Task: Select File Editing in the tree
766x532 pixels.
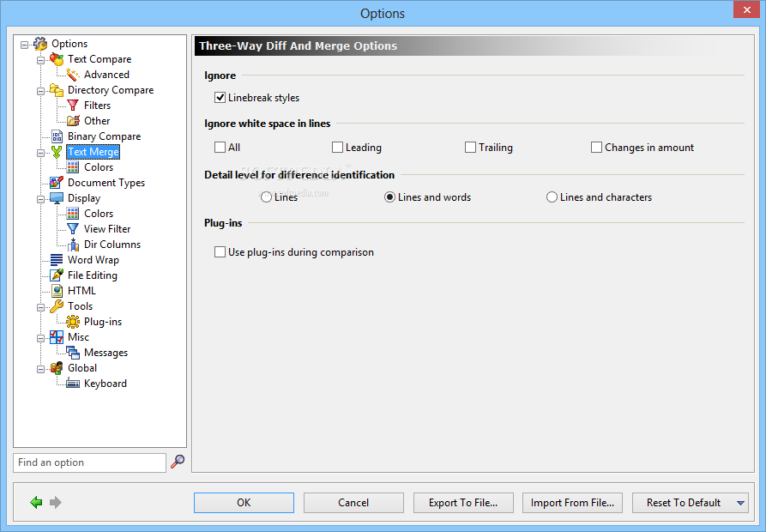Action: 93,275
